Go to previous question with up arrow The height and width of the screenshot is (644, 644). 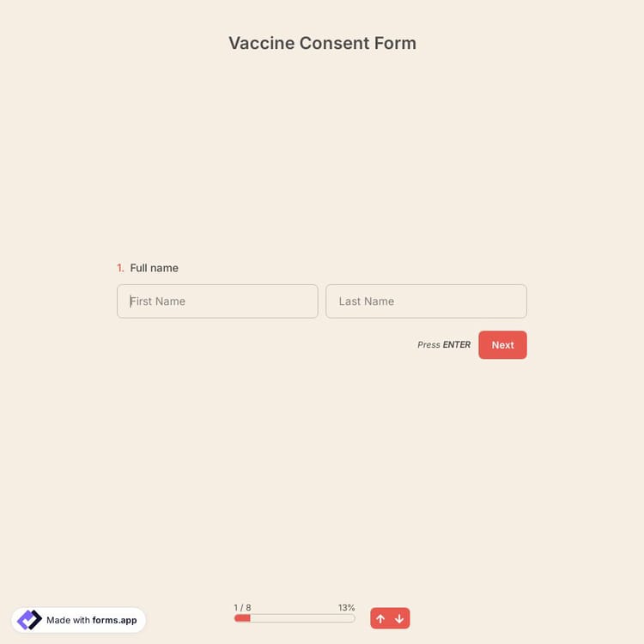[x=380, y=619]
